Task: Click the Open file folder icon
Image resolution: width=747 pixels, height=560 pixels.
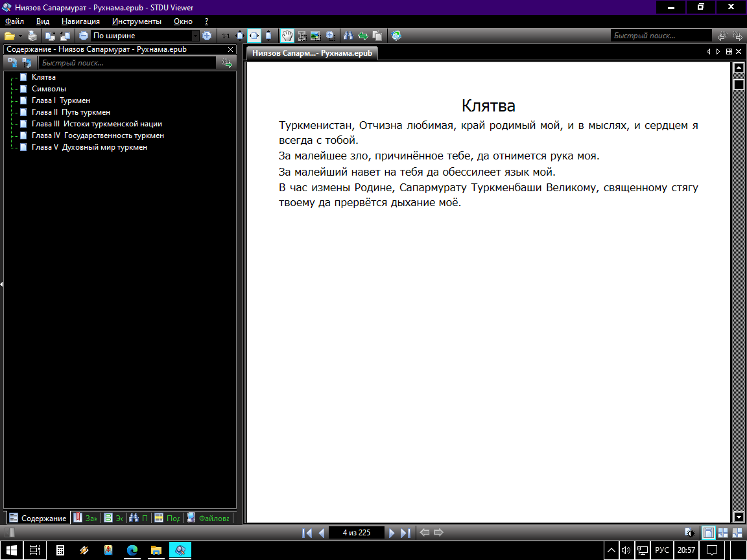Action: pyautogui.click(x=10, y=36)
